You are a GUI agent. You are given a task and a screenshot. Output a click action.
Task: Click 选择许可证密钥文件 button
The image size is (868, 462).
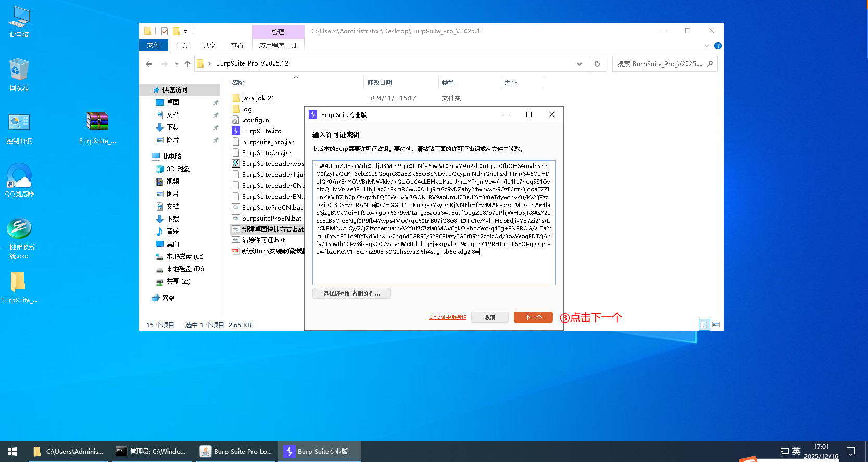click(x=351, y=293)
